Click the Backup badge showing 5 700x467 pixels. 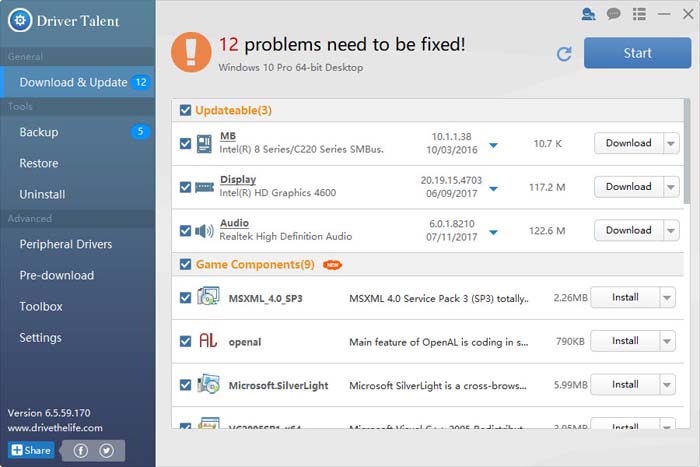point(140,132)
